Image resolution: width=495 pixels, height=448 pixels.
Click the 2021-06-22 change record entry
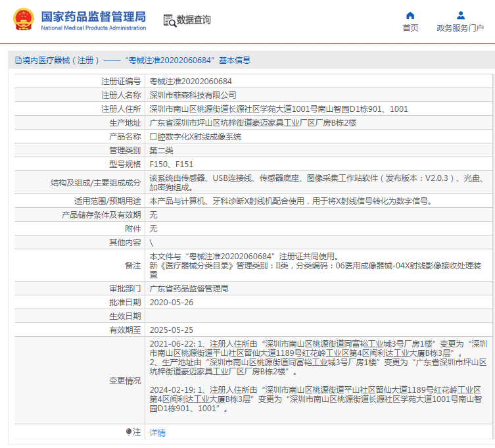click(x=318, y=358)
